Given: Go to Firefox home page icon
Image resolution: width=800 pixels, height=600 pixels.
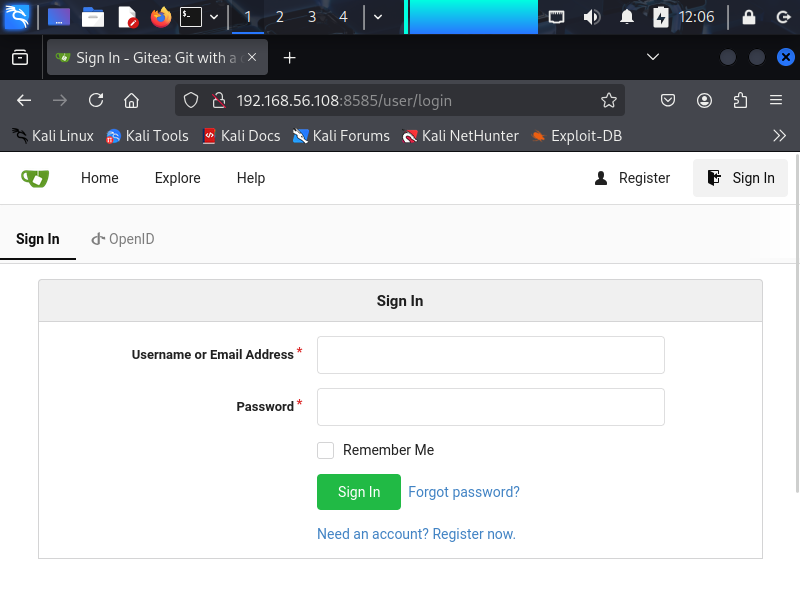Looking at the screenshot, I should (131, 100).
